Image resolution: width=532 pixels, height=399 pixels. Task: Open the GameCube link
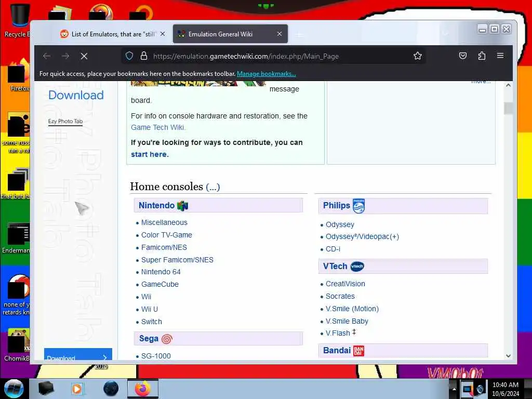(160, 284)
